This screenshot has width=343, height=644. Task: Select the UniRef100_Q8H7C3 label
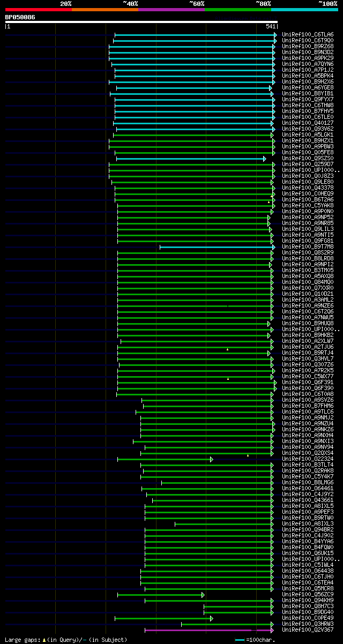[308, 606]
